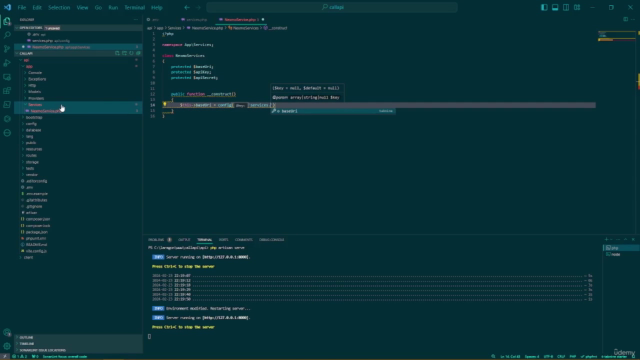Image resolution: width=640 pixels, height=360 pixels.
Task: Select the php terminal instance
Action: pyautogui.click(x=620, y=248)
